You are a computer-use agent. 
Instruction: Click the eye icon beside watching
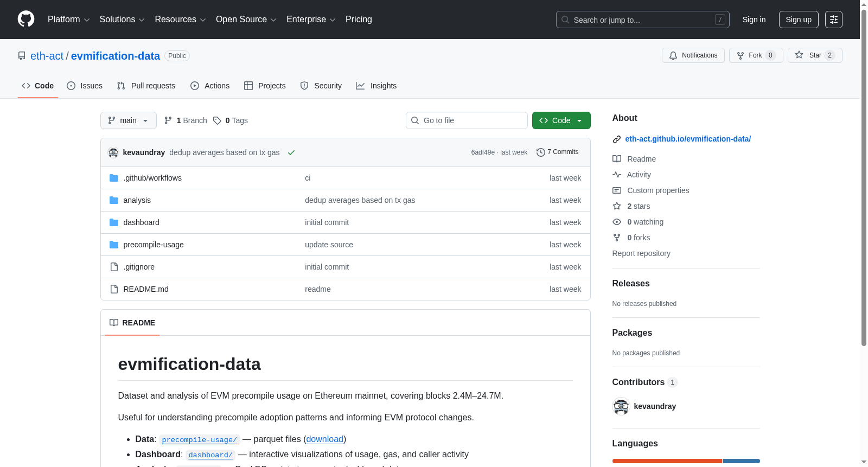pyautogui.click(x=617, y=222)
